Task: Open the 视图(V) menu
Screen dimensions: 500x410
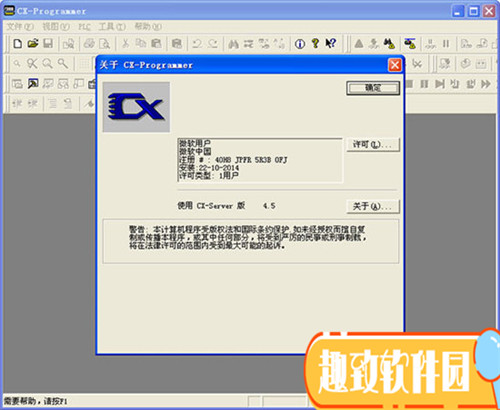Action: (56, 27)
